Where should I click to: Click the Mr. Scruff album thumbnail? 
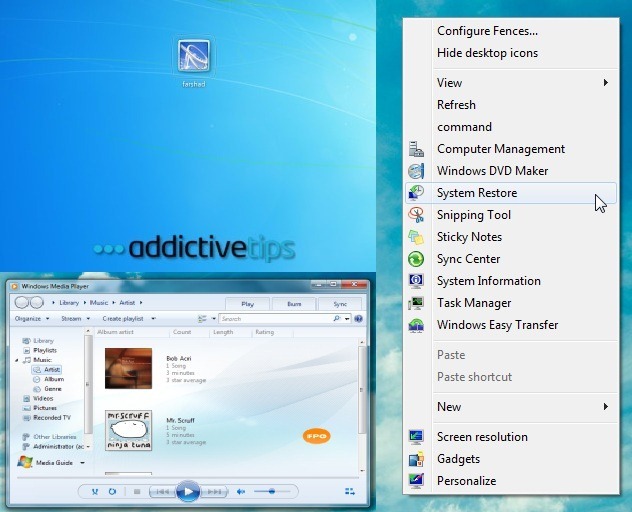coord(128,431)
